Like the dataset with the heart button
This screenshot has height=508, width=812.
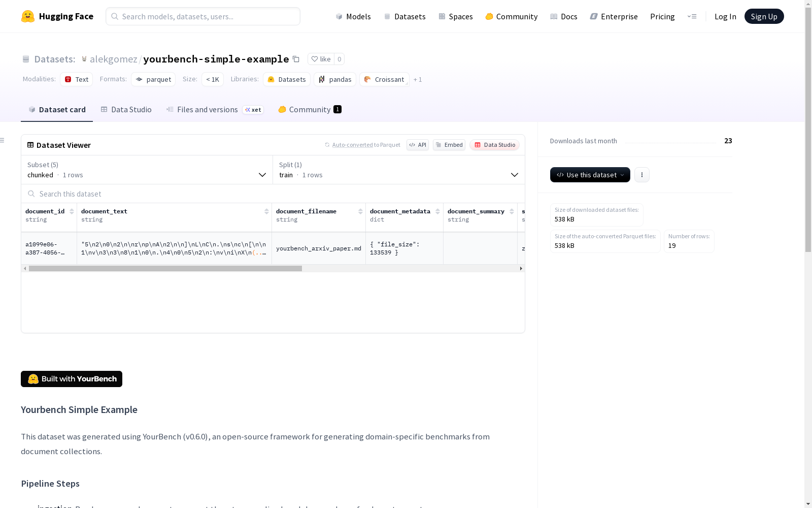coord(321,59)
